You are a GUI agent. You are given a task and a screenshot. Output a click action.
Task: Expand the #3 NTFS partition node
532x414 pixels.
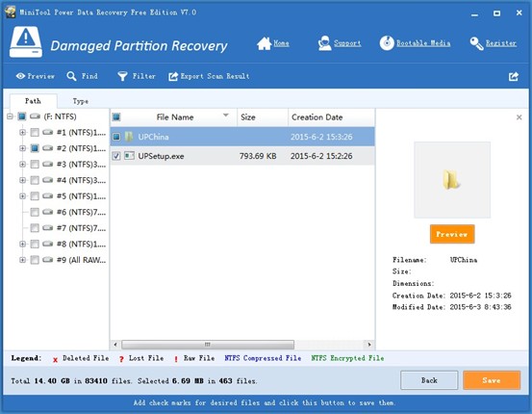[22, 164]
